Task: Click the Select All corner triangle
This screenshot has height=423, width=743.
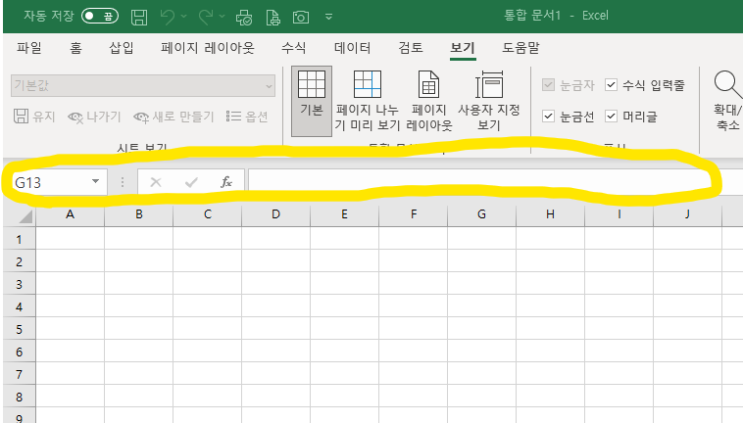Action: click(25, 217)
